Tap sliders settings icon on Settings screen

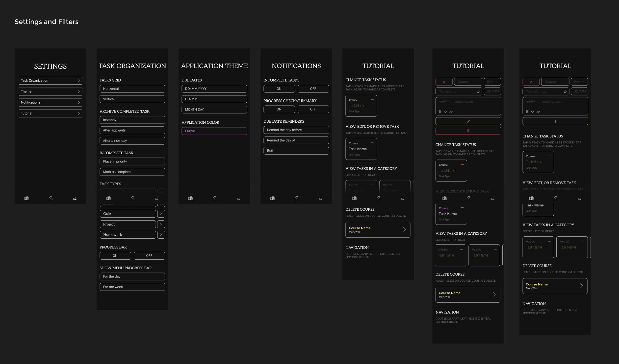[x=75, y=198]
